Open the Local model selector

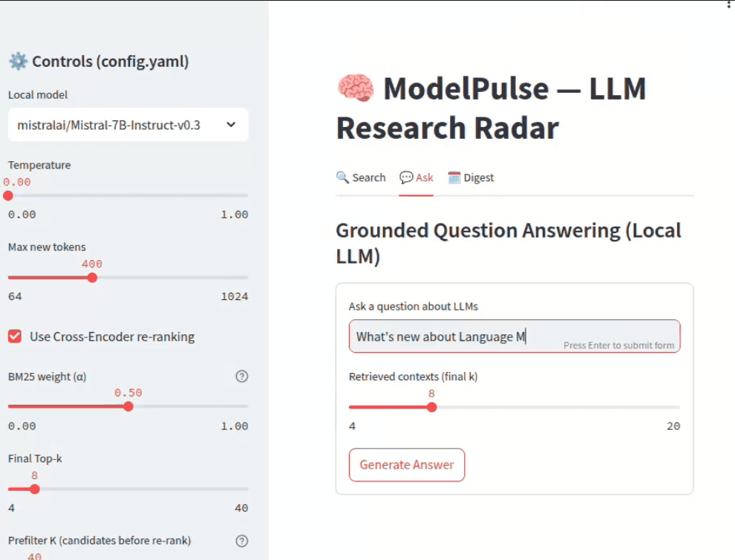click(x=128, y=124)
